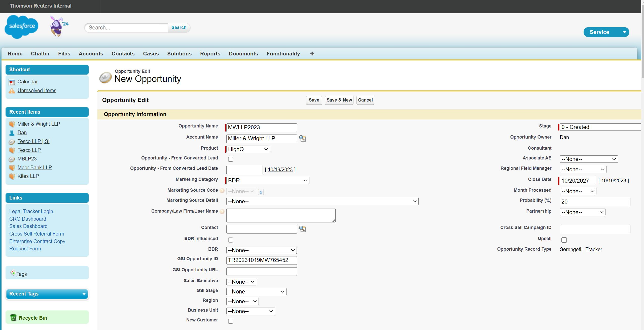The width and height of the screenshot is (644, 330).
Task: Open the Contact lookup icon
Action: 302,229
